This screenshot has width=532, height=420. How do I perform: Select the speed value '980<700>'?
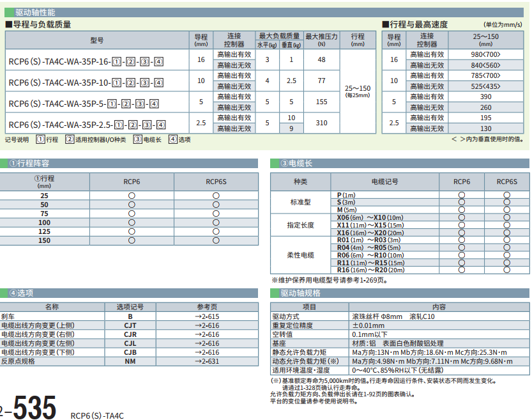tap(485, 54)
